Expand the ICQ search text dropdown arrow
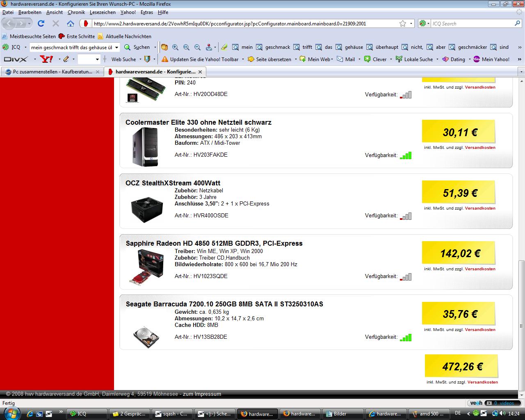Screen dimensions: 525x420 pyautogui.click(x=116, y=48)
